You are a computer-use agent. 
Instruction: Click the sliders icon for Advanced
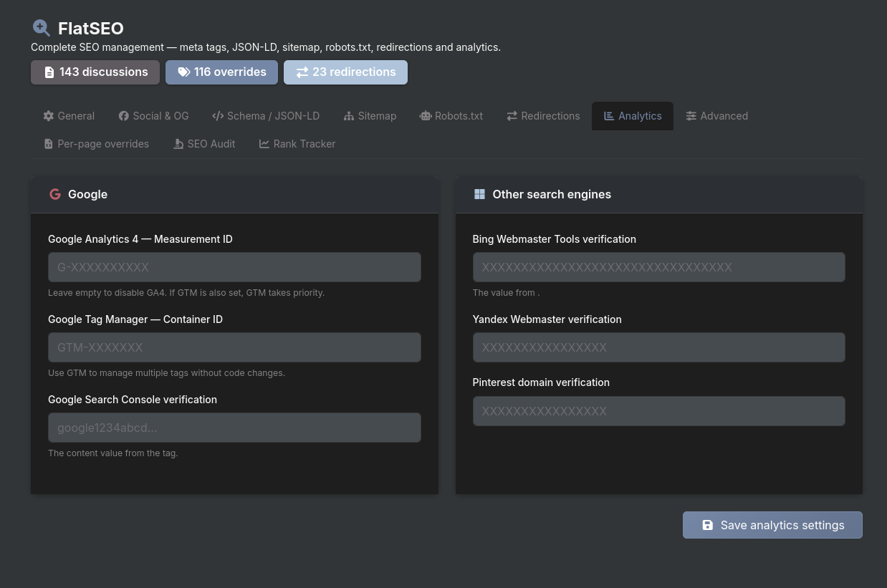691,116
